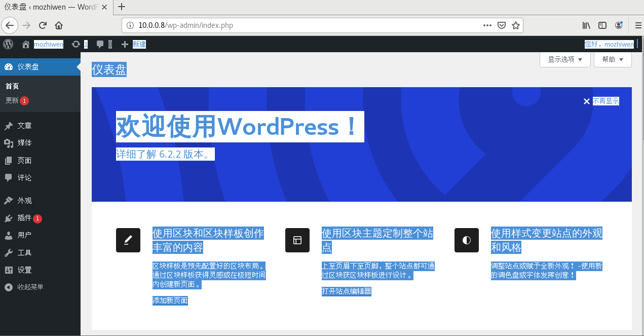Click the 欢迎使用WordPress！ heading

[x=240, y=127]
